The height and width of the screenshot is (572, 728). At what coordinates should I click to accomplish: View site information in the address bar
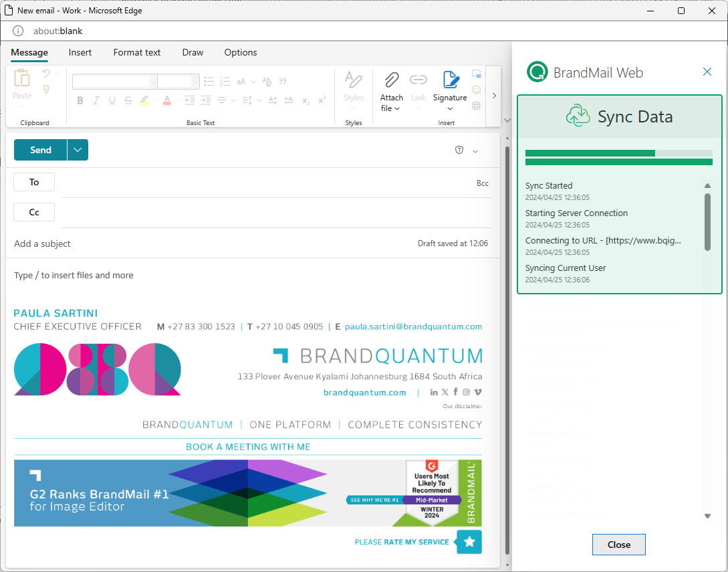[17, 31]
